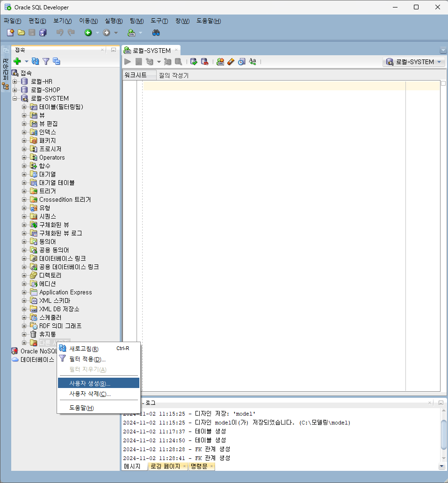Minimize the 접속 connections panel

[114, 50]
